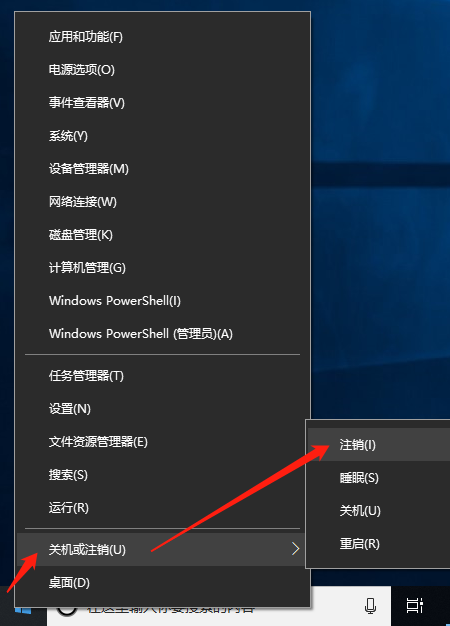Open 设置(N) from the menu
450x626 pixels.
162,409
